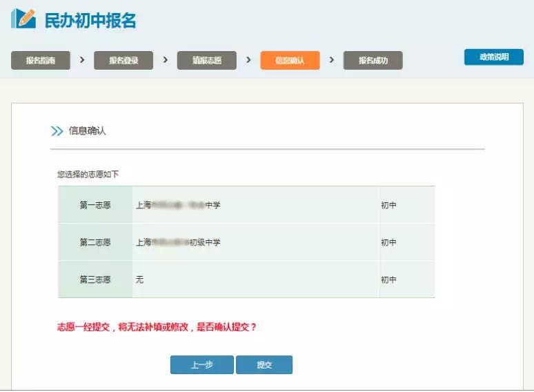The height and width of the screenshot is (392, 534).
Task: Return to the 填报志愿 step
Action: [x=207, y=61]
